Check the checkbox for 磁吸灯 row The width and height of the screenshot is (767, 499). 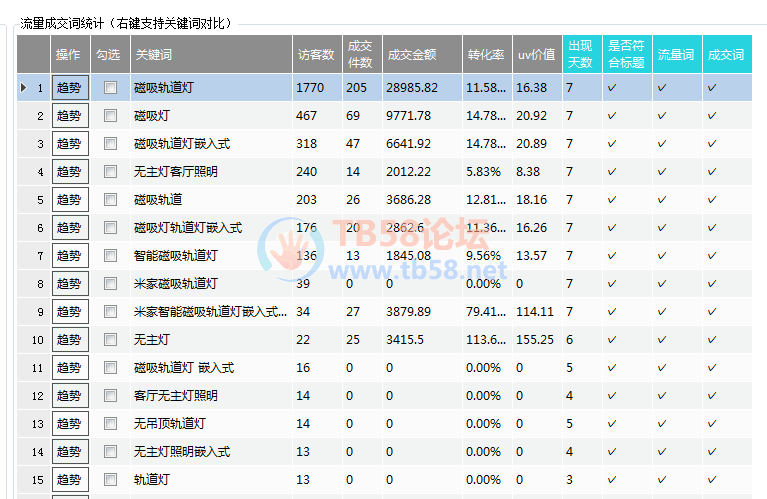click(110, 116)
